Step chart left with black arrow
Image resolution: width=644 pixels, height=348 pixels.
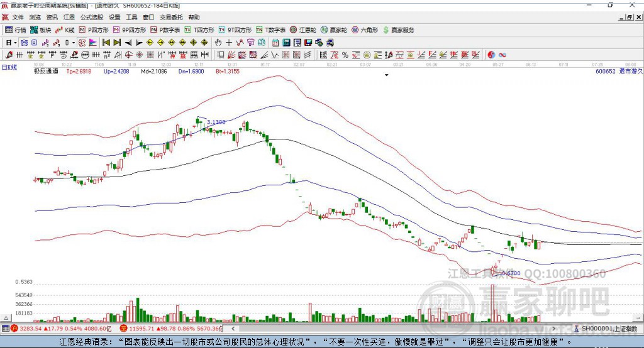128,43
